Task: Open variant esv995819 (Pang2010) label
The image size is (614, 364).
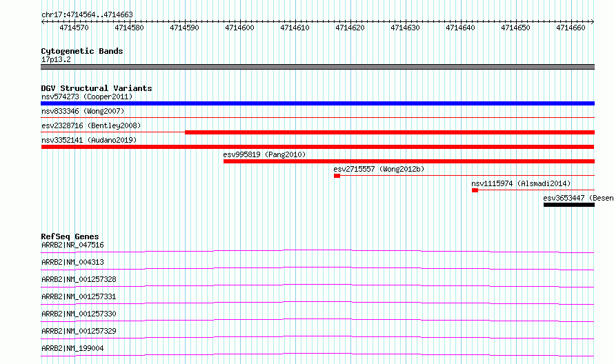Action: 264,154
